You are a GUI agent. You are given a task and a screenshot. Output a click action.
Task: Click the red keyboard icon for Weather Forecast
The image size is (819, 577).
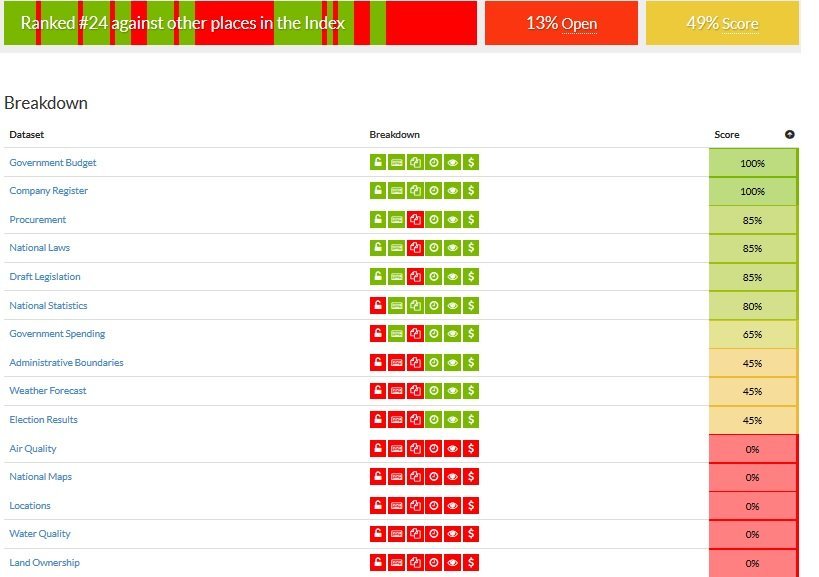396,391
